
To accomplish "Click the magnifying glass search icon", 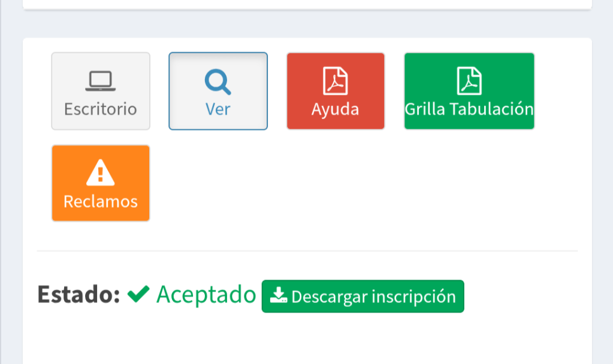I will click(218, 82).
